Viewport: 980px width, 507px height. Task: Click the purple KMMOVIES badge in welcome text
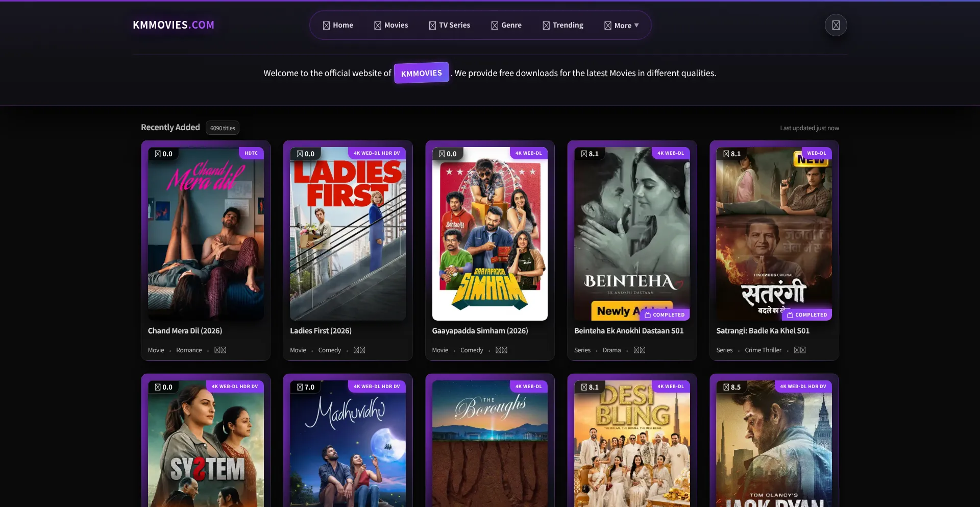pos(422,73)
